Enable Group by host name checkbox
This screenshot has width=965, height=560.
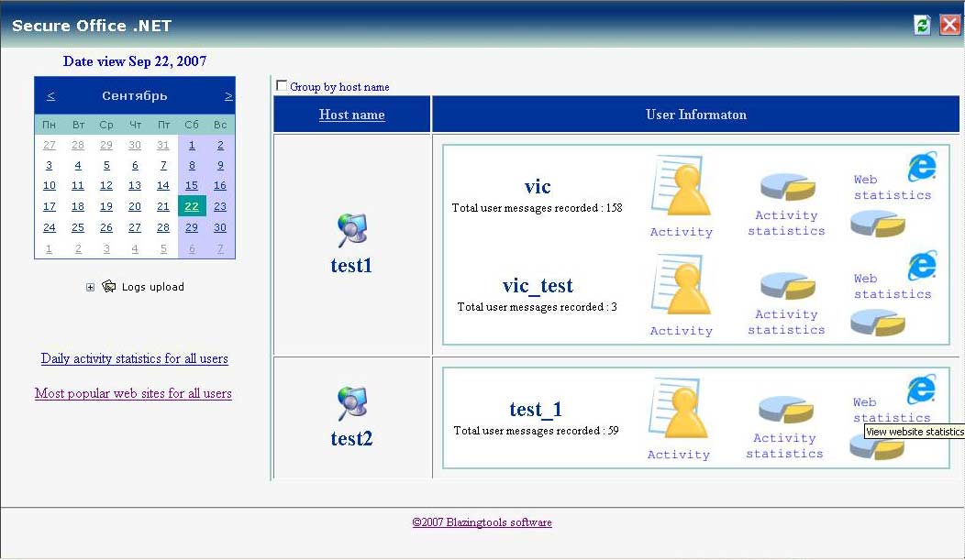pos(282,85)
